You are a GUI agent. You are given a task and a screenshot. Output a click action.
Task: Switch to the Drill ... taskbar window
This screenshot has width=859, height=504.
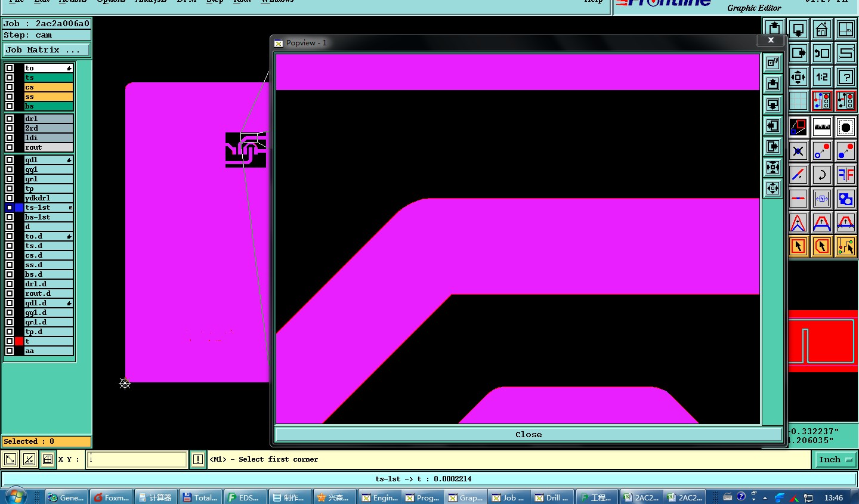(x=554, y=497)
